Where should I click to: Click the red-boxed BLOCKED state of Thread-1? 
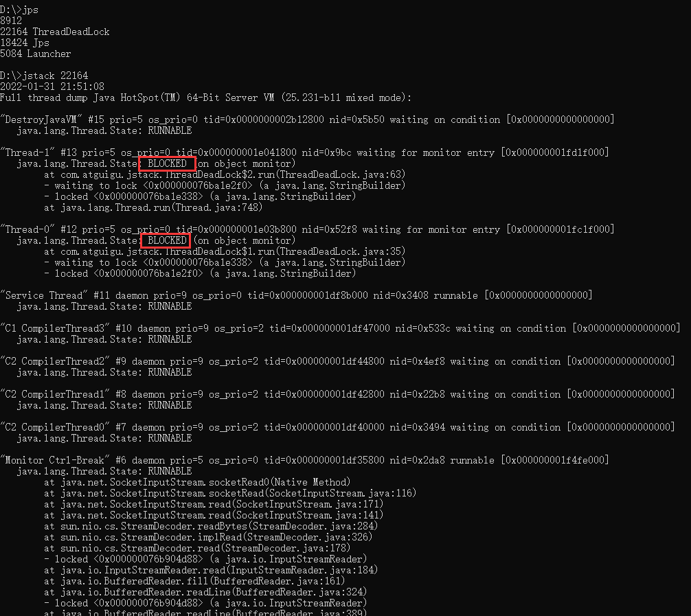click(x=167, y=163)
